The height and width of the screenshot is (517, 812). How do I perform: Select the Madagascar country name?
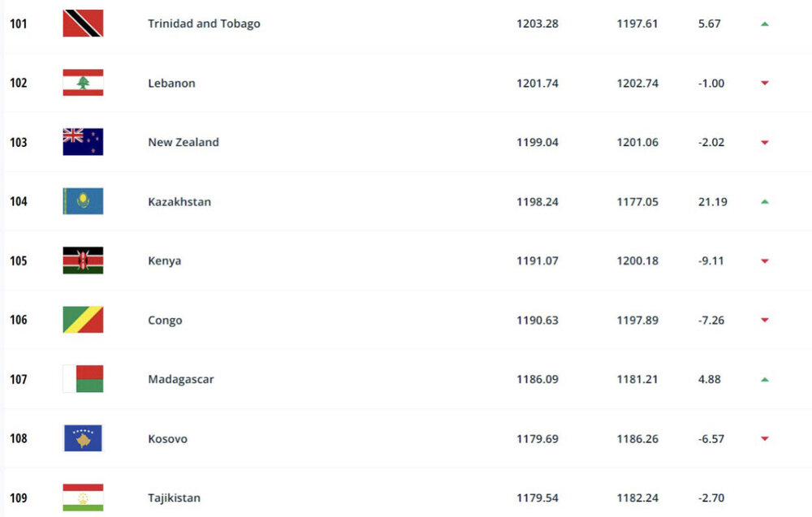coord(180,379)
